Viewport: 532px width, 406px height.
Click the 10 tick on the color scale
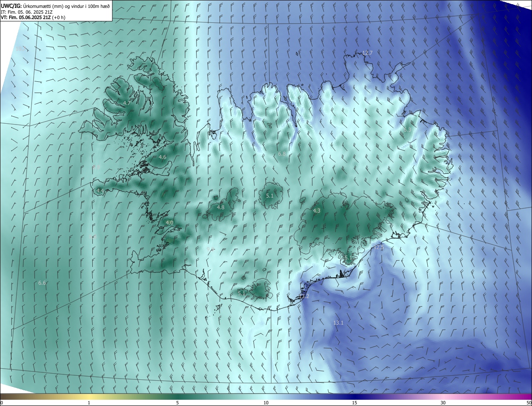266,403
